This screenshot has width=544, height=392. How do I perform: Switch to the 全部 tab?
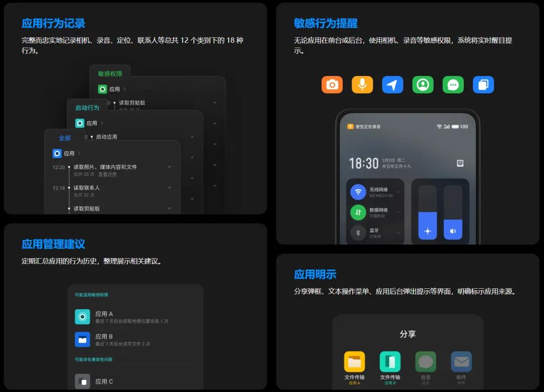pyautogui.click(x=64, y=137)
